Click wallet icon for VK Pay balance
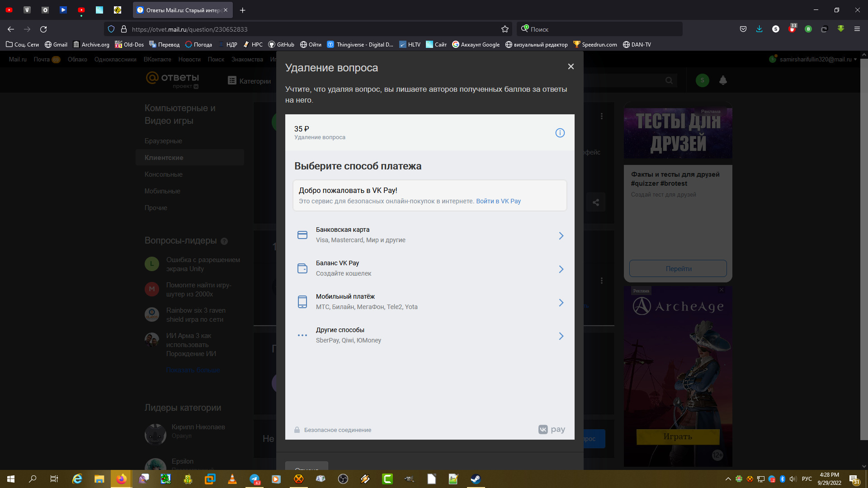 pyautogui.click(x=302, y=268)
